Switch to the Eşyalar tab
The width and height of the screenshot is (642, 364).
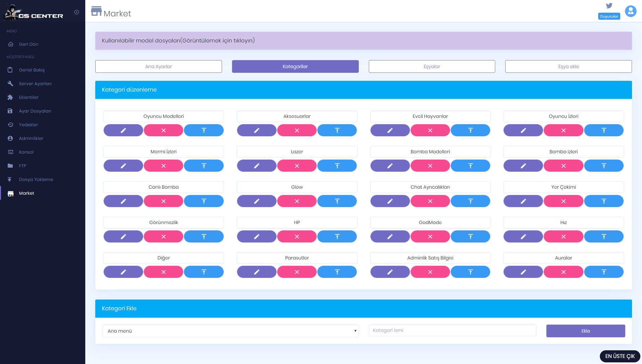(432, 66)
